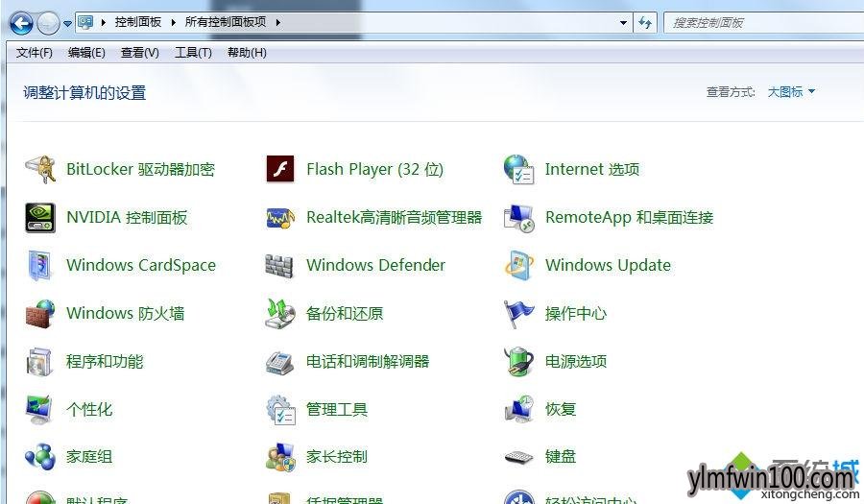864x504 pixels.
Task: Click the Forward navigation arrow button
Action: coord(49,23)
